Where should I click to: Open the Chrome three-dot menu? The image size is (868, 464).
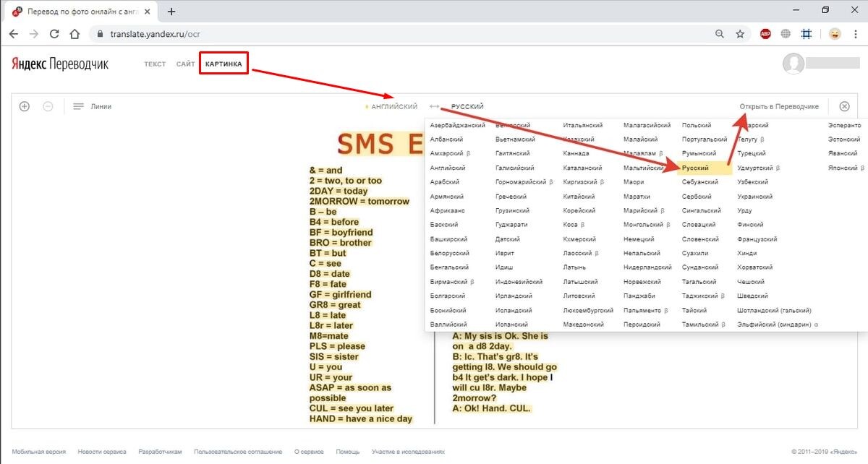click(855, 34)
